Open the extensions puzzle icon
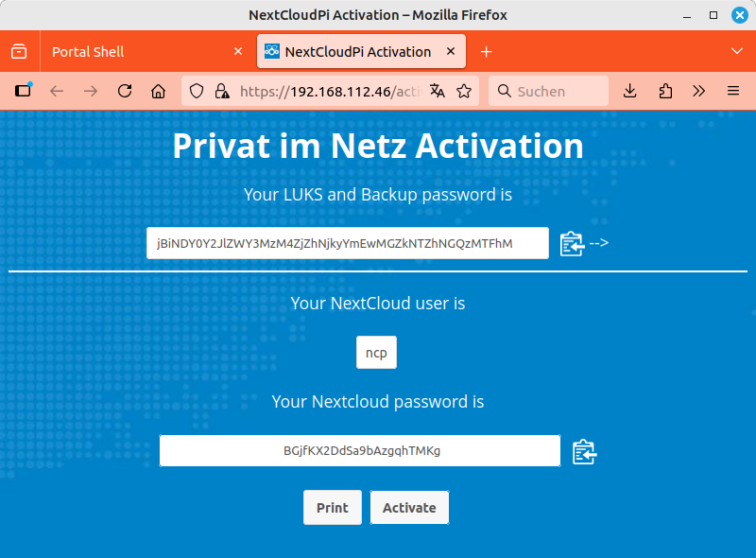The height and width of the screenshot is (558, 756). [665, 91]
